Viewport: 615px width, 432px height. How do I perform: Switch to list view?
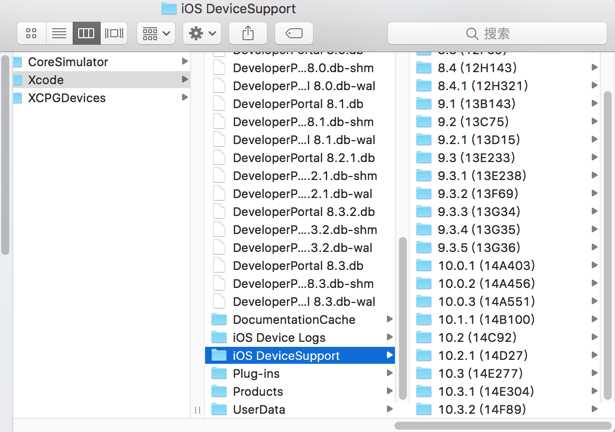click(x=59, y=33)
